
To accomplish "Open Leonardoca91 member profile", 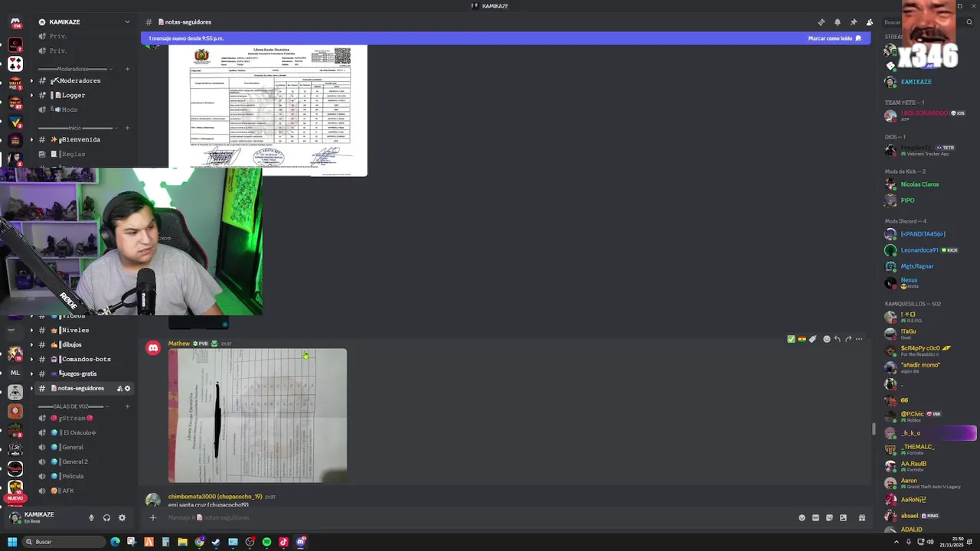I will tap(919, 250).
